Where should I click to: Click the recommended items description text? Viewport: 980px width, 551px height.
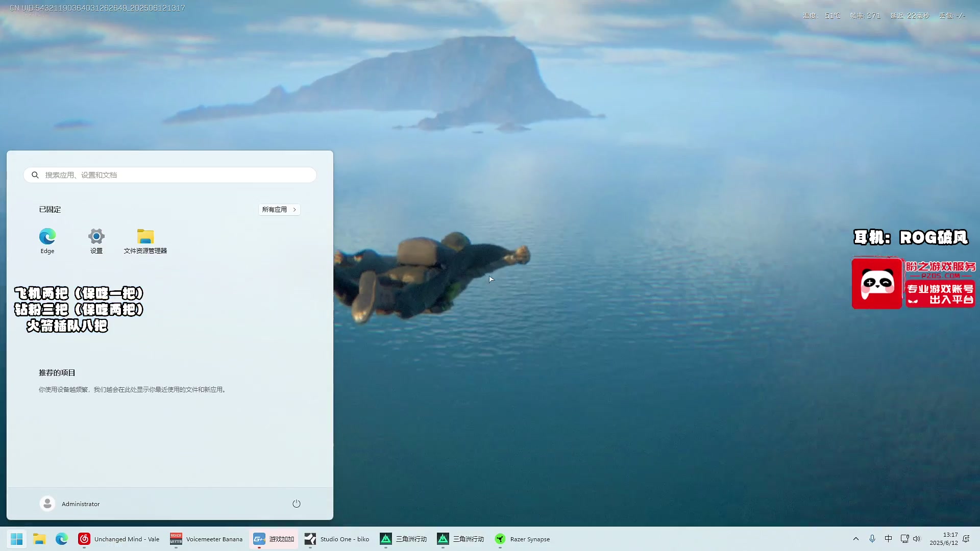[133, 390]
